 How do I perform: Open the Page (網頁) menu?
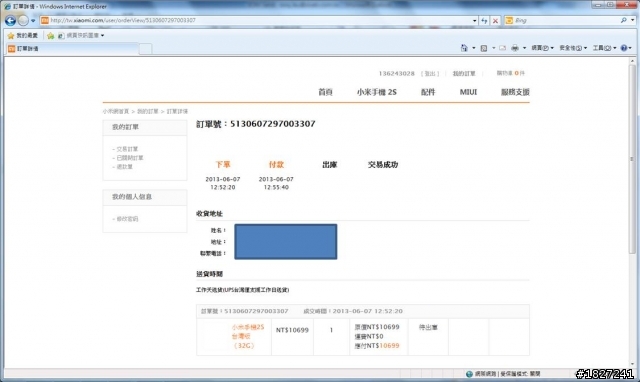pyautogui.click(x=542, y=48)
